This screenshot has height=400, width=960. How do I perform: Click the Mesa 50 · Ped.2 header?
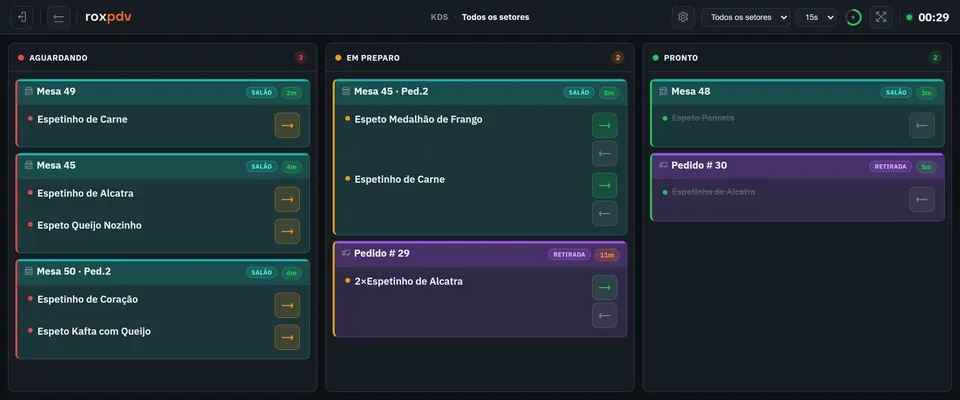point(163,272)
